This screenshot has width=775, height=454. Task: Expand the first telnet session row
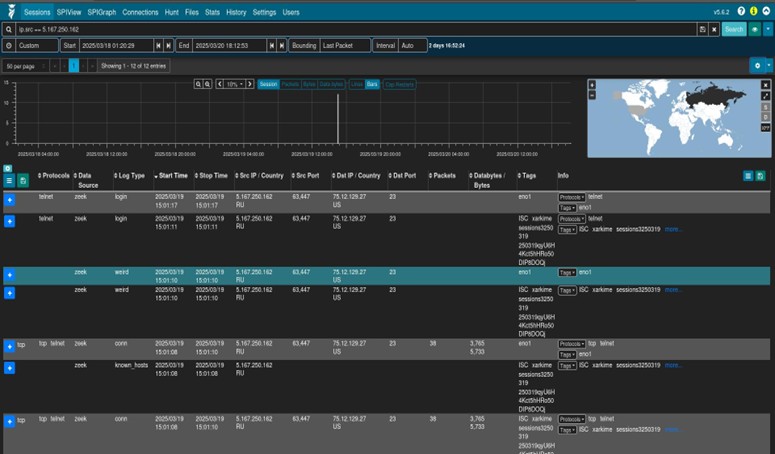tap(10, 200)
